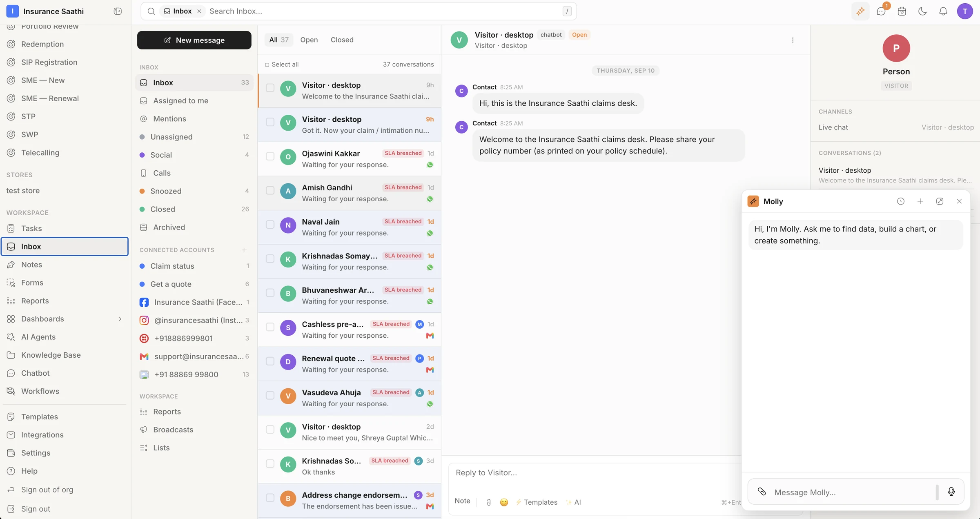This screenshot has width=980, height=519.
Task: Use AI in reply toolbar
Action: pos(573,502)
